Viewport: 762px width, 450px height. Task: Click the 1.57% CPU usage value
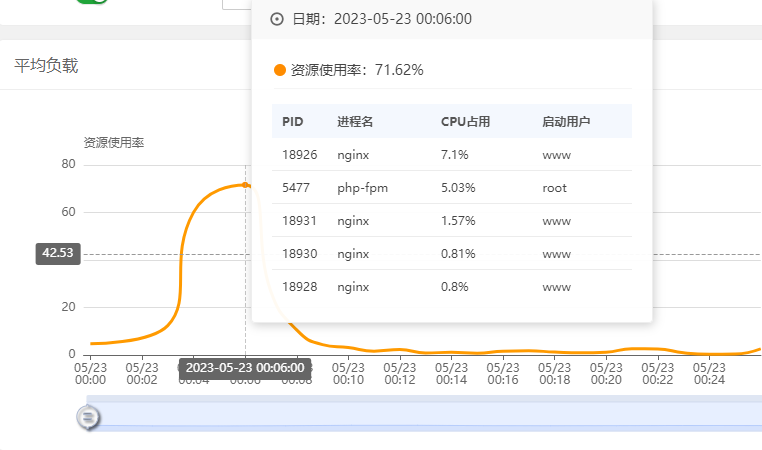(x=458, y=221)
